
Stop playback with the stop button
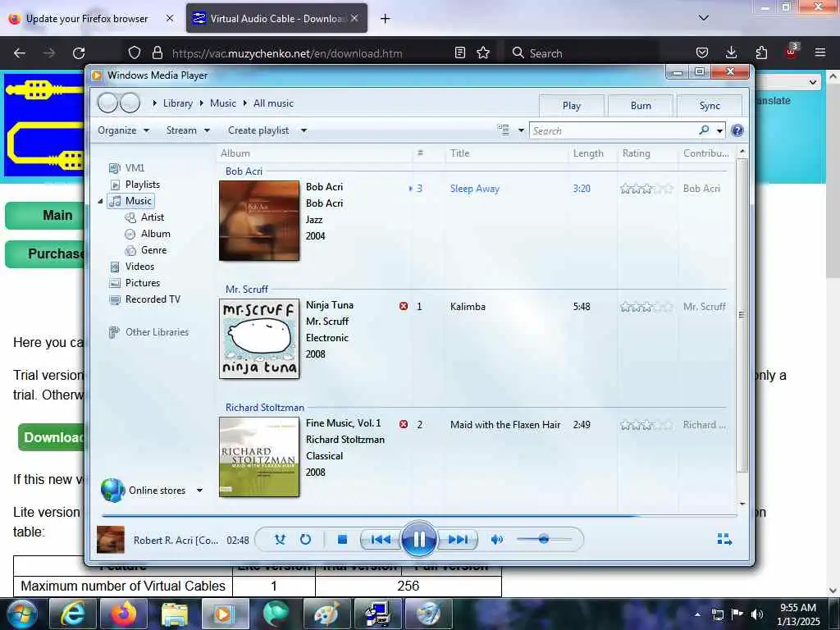point(342,540)
